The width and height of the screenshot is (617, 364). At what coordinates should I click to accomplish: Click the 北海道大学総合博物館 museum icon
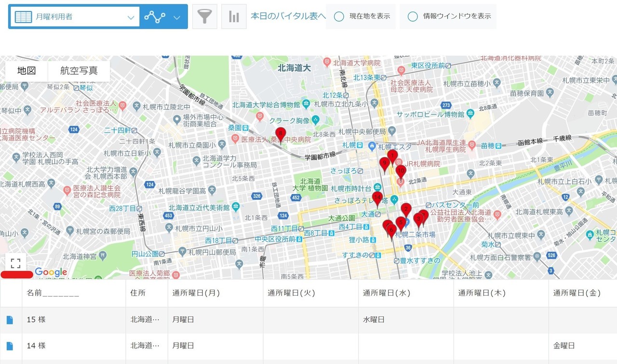click(306, 104)
